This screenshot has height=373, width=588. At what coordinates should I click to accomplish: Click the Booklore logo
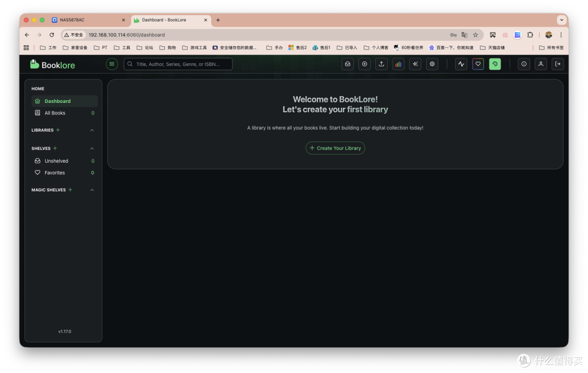pyautogui.click(x=52, y=64)
